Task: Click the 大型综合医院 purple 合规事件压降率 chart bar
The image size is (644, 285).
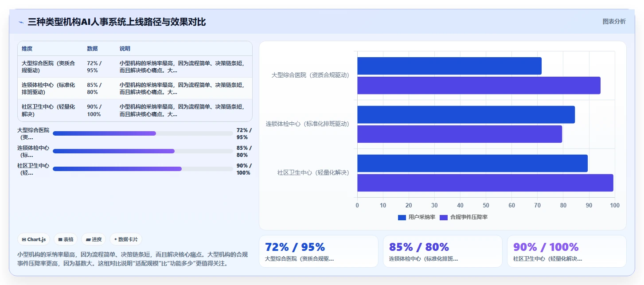Action: click(x=479, y=85)
